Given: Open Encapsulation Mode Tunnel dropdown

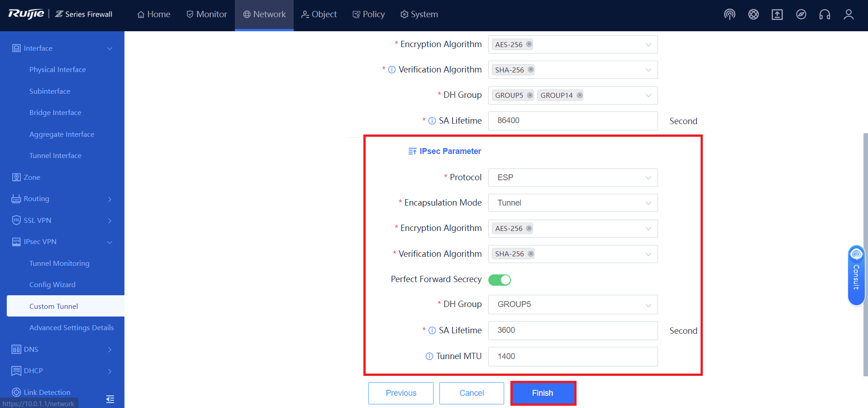Looking at the screenshot, I should click(x=573, y=203).
